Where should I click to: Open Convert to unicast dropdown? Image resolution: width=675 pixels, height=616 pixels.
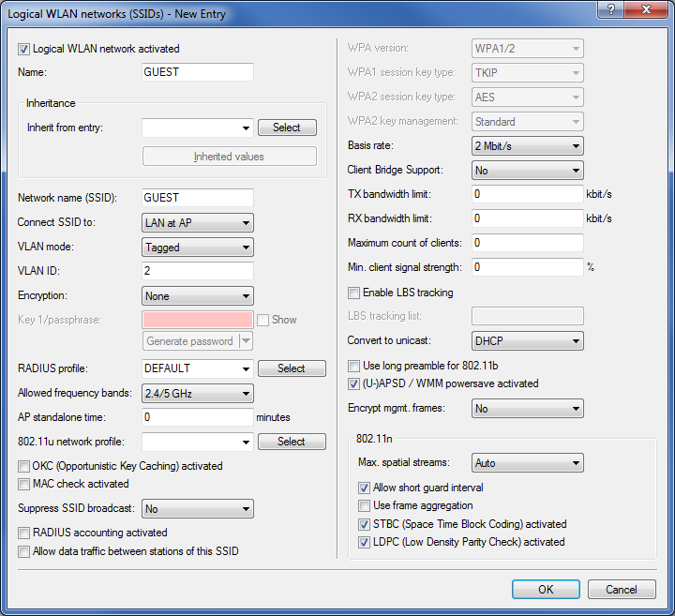click(x=527, y=340)
